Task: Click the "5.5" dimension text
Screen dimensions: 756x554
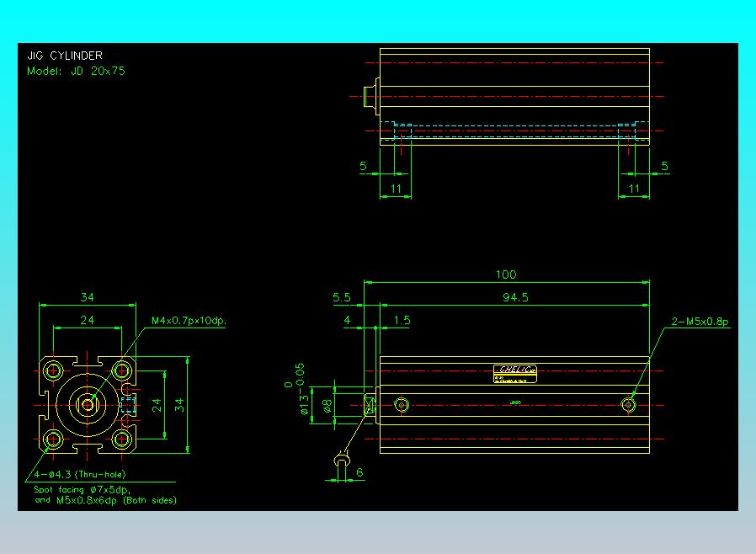Action: pyautogui.click(x=342, y=297)
